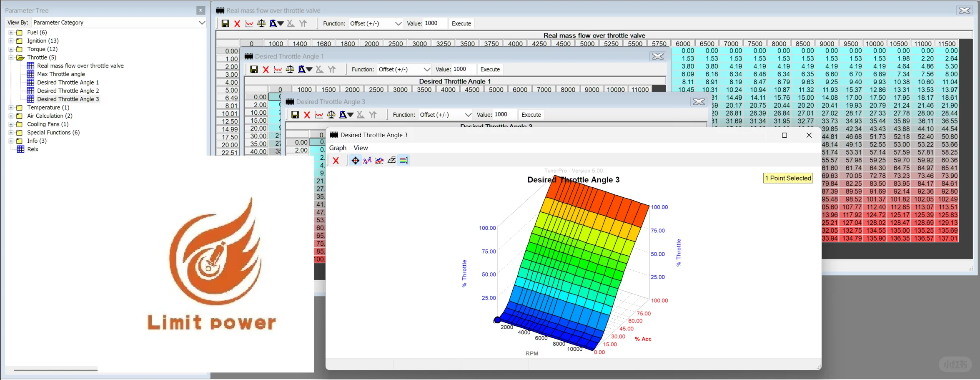Select Max Throttle angle in parameter tree

61,74
